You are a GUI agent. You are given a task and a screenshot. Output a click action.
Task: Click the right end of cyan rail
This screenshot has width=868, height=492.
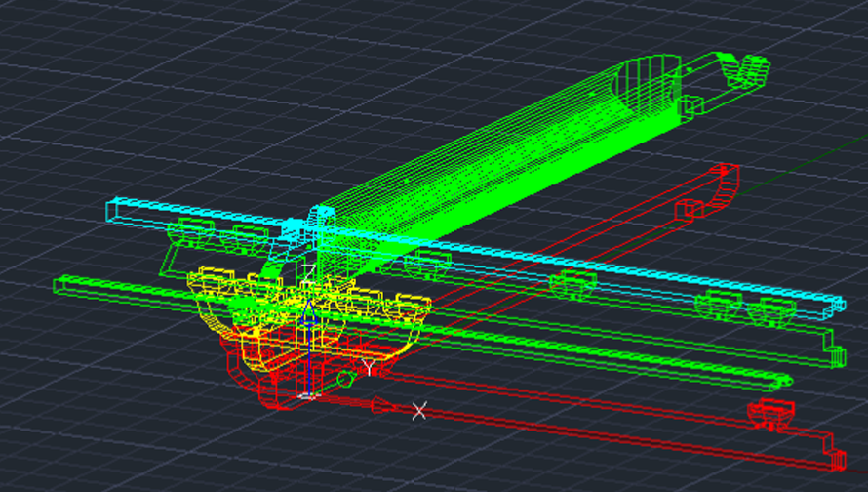(x=837, y=303)
